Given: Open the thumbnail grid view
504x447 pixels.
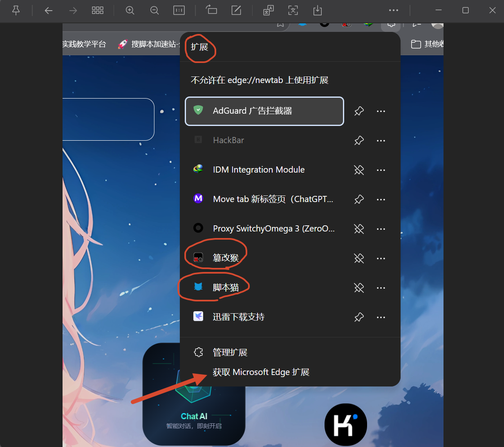Looking at the screenshot, I should pos(98,10).
